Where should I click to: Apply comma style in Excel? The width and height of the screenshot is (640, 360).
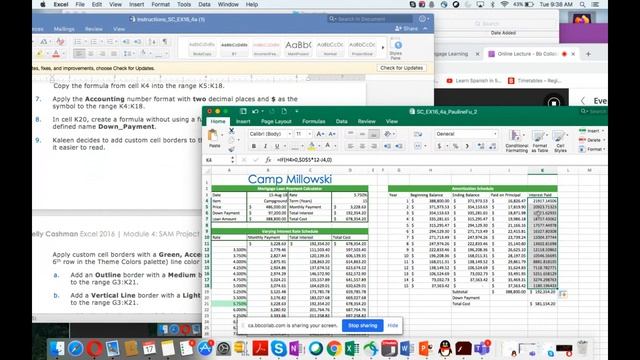click(467, 146)
